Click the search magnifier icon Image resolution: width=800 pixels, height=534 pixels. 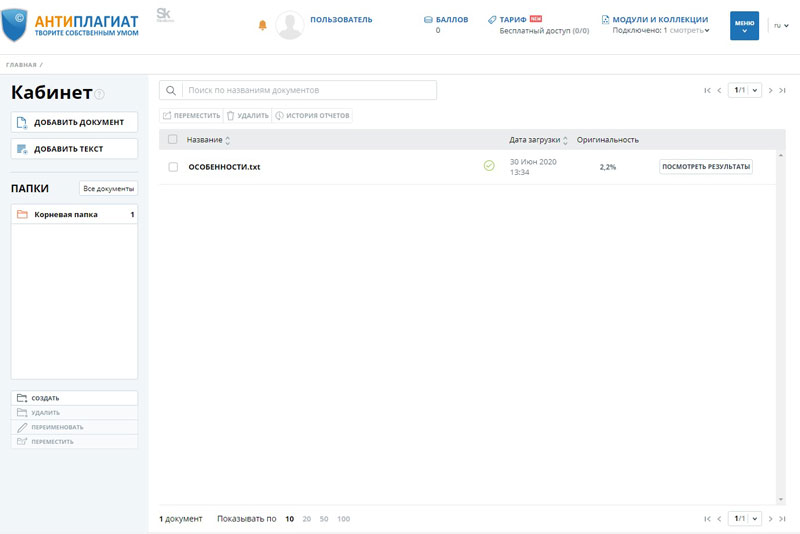click(x=172, y=90)
